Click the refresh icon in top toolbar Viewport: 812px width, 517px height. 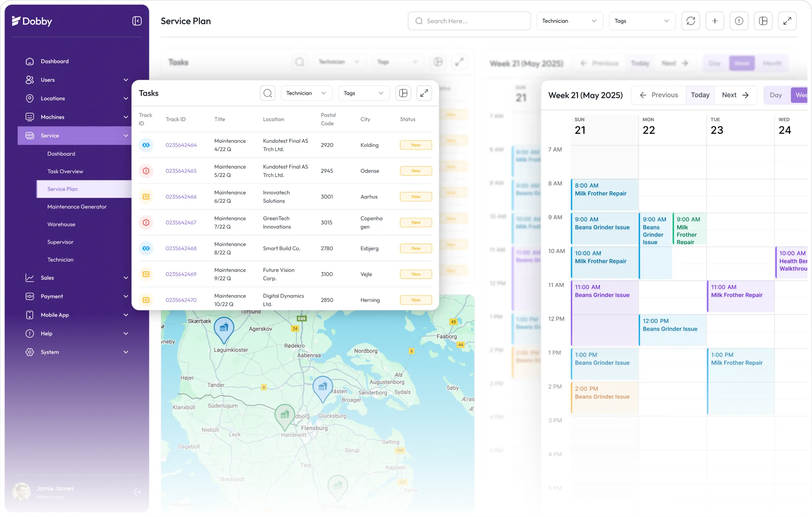click(691, 21)
